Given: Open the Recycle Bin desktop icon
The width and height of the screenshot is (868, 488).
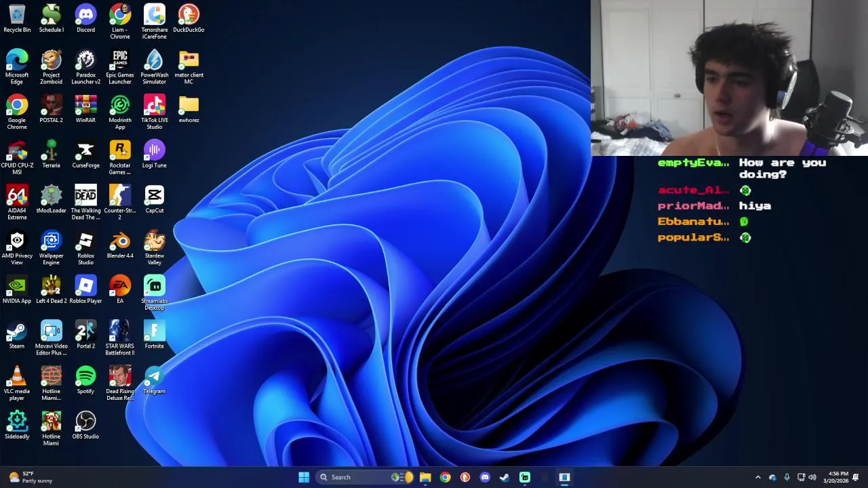Looking at the screenshot, I should [x=17, y=18].
